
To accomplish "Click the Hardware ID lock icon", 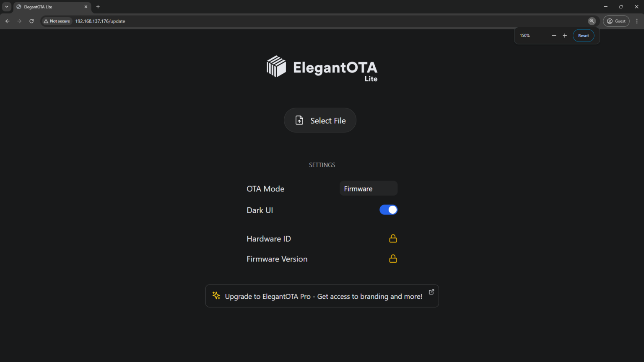I will pyautogui.click(x=393, y=238).
